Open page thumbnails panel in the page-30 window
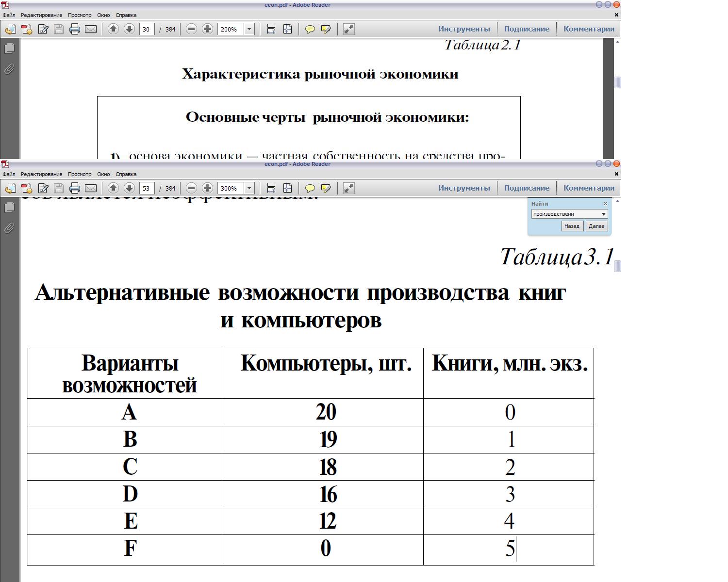 point(9,48)
